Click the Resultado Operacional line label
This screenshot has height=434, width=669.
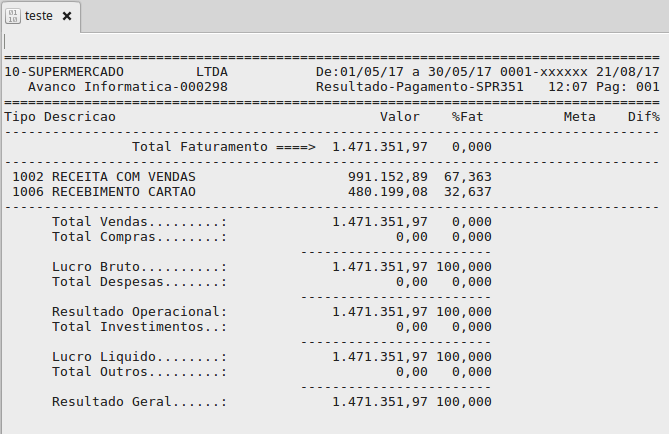pos(140,312)
